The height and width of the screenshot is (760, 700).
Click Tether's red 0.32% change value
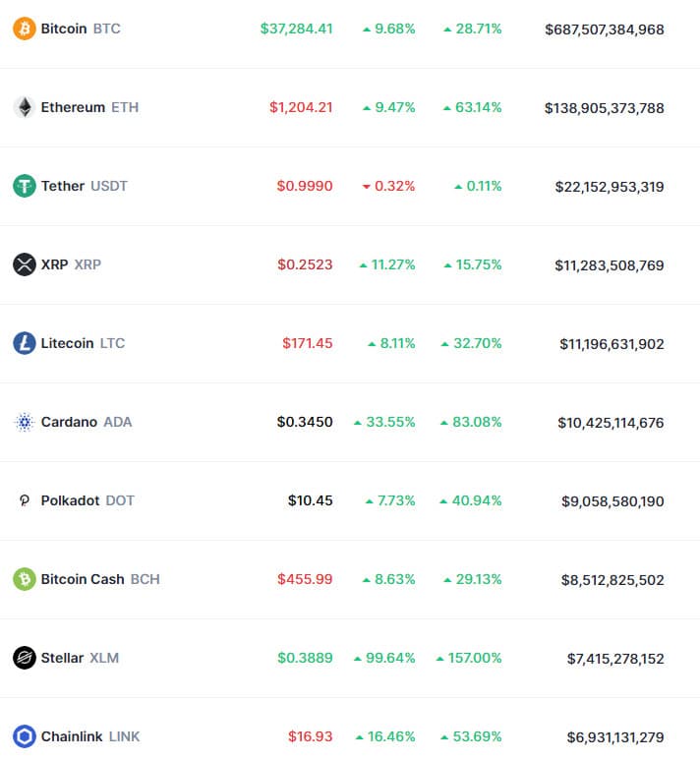[388, 186]
